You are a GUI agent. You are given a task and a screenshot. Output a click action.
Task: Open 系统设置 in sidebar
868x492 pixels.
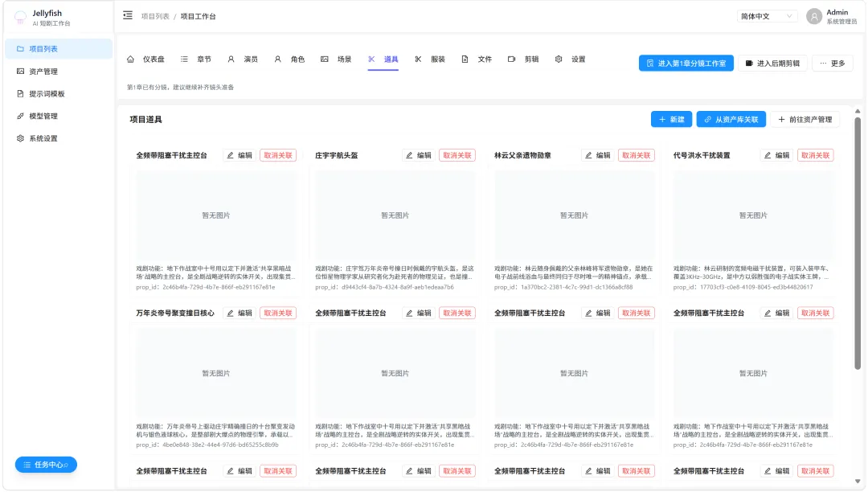coord(58,138)
